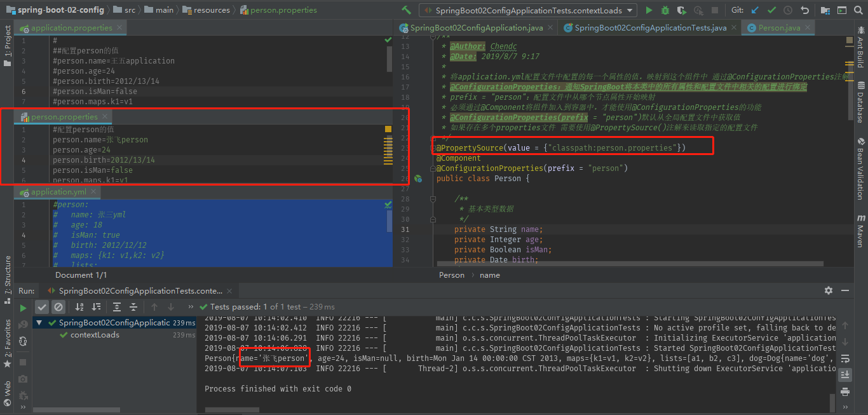Click the console horizontal scrollbar

231,409
